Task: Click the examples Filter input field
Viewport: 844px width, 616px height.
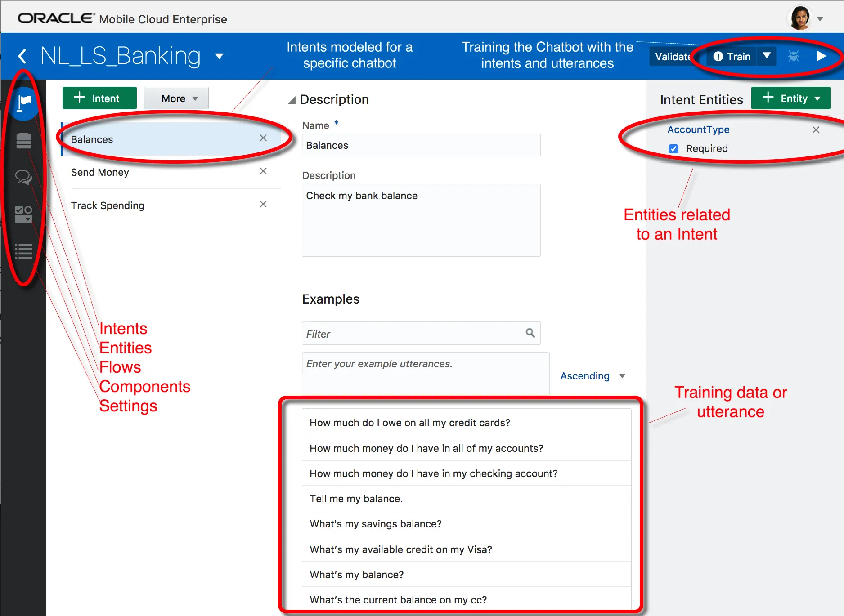Action: [421, 333]
